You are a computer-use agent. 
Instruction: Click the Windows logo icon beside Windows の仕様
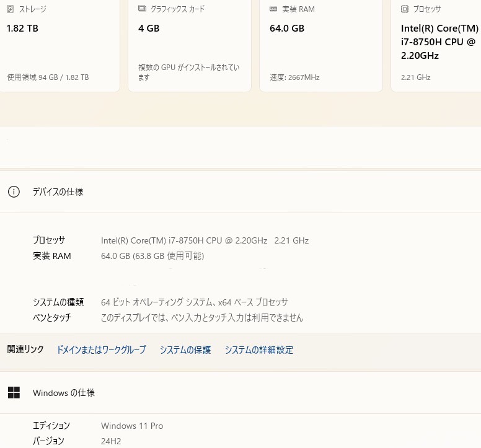point(14,393)
